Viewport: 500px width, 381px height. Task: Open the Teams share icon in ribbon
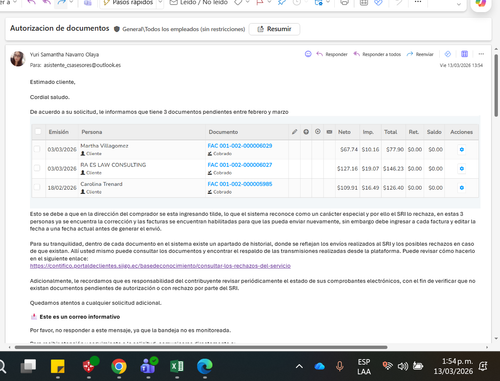[x=88, y=3]
